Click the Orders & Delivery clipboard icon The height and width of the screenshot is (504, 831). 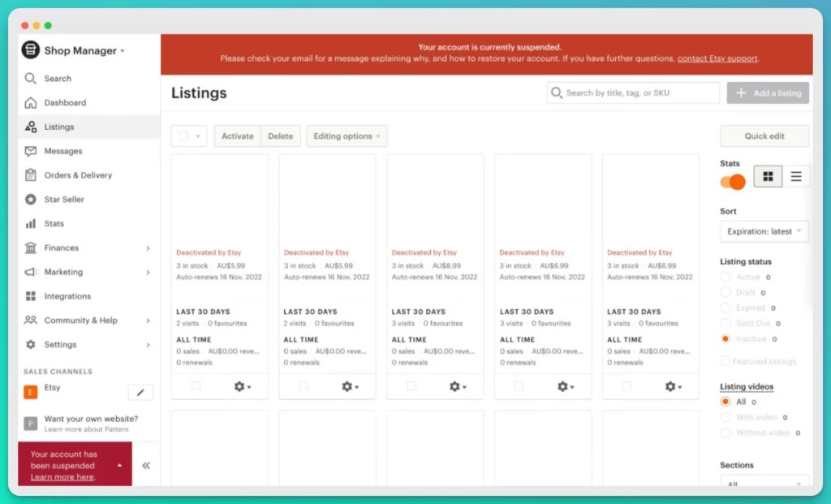[x=31, y=174]
